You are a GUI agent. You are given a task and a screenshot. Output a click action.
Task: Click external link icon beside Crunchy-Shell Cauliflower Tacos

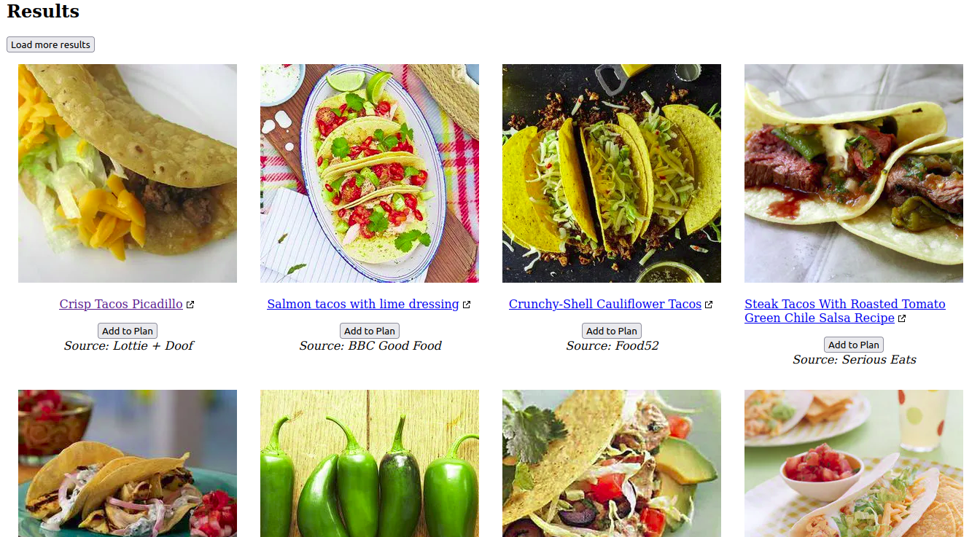(x=709, y=305)
